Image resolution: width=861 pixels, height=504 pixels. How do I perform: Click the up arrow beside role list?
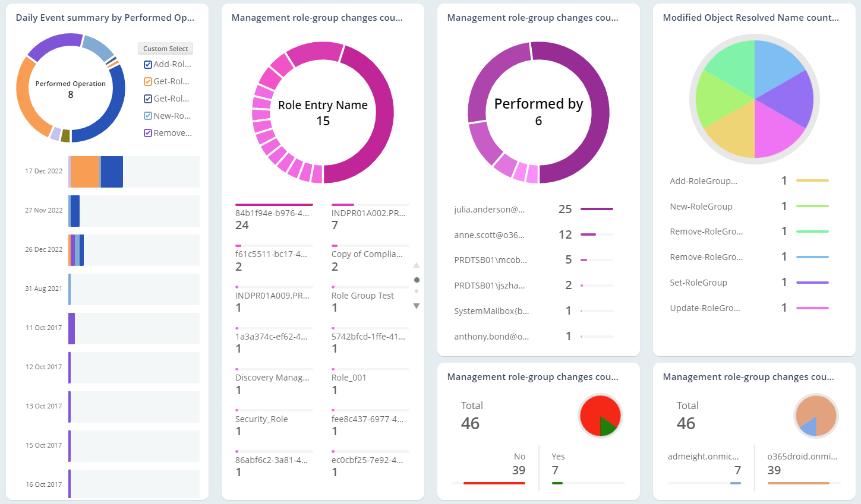tap(417, 265)
